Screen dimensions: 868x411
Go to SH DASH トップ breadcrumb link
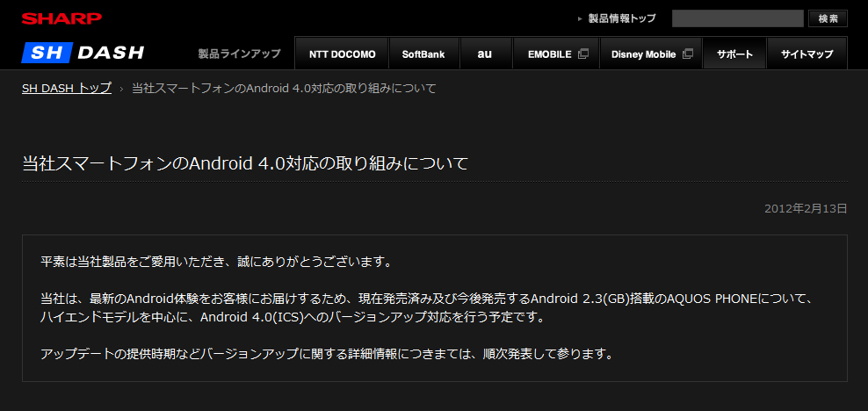tap(67, 88)
